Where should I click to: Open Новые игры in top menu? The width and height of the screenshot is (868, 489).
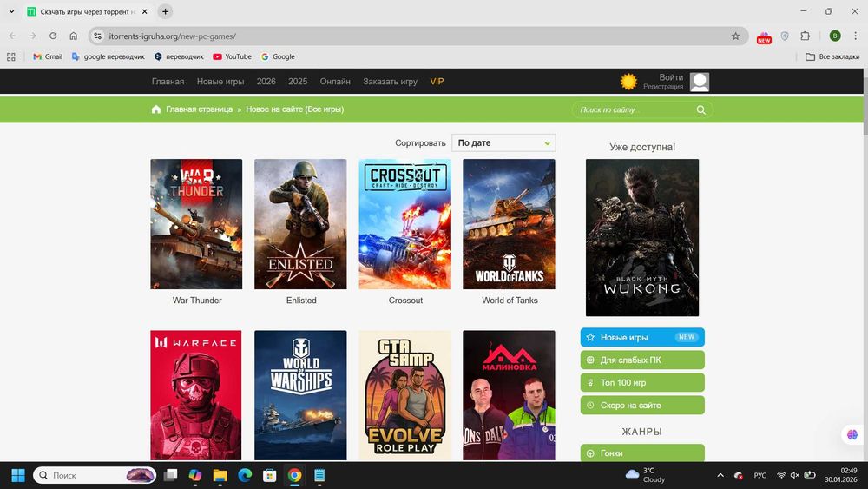coord(220,82)
